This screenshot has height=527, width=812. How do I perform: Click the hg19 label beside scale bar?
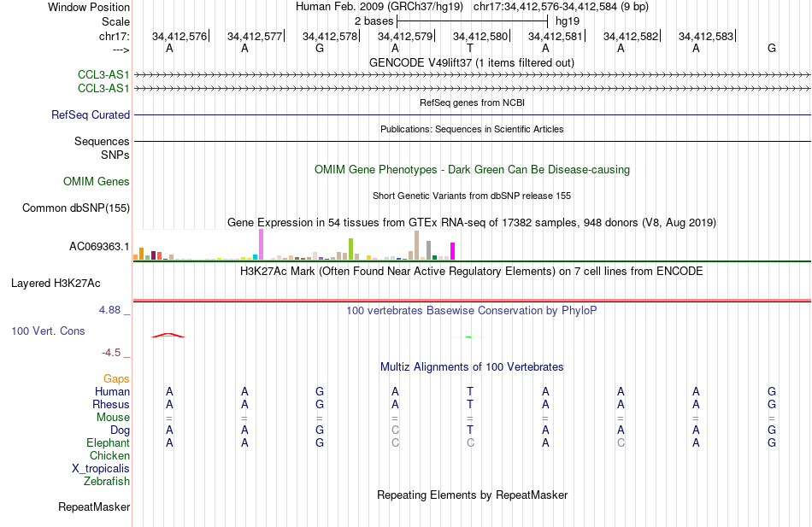(567, 21)
